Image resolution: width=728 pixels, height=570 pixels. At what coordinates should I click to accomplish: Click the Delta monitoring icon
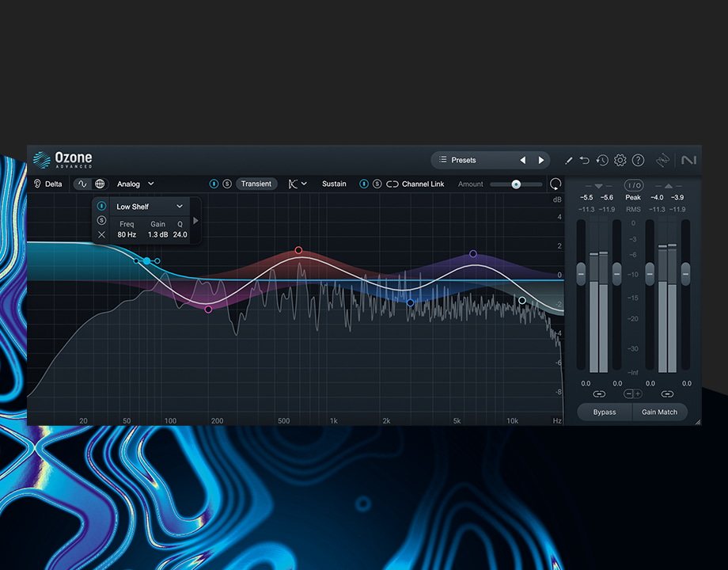(38, 183)
